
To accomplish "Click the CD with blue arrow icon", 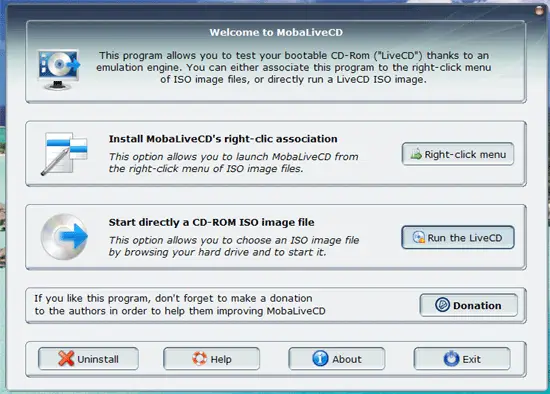I will [x=64, y=237].
